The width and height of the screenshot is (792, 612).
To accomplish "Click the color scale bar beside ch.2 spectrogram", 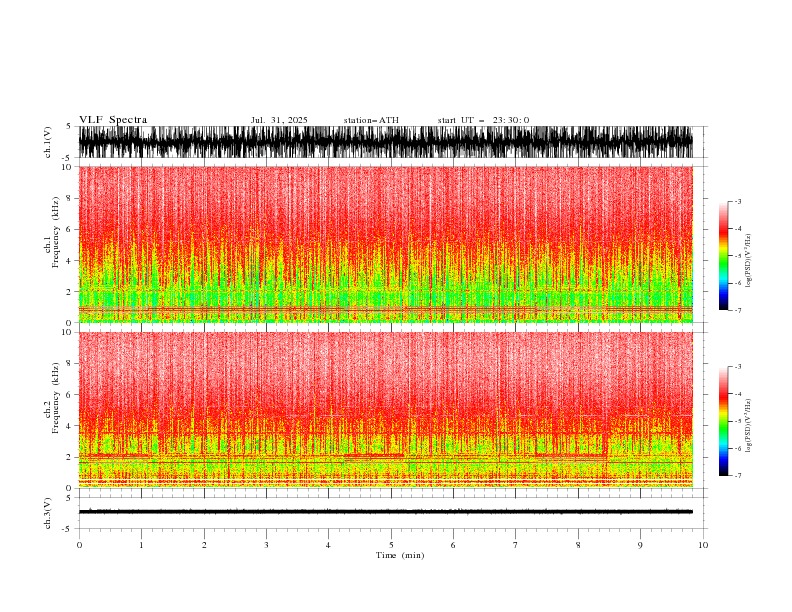I will [x=723, y=421].
